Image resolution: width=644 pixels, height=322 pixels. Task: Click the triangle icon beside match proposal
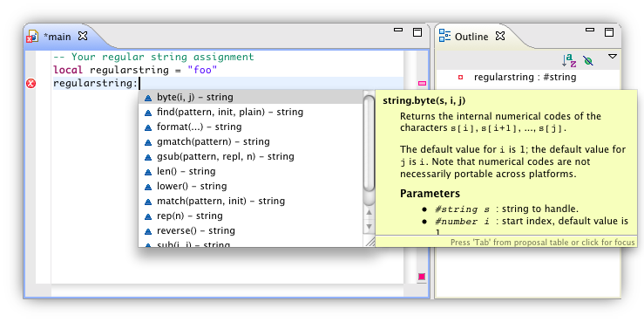[148, 202]
